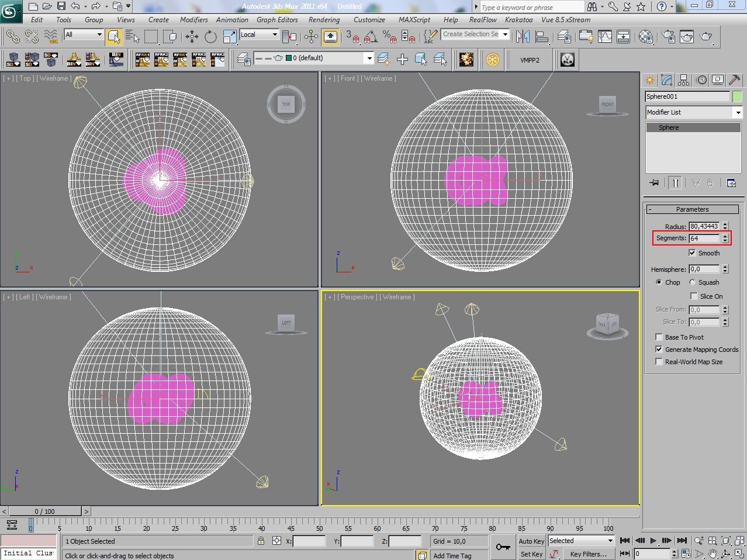Screen dimensions: 747x560
Task: Select the Select Object tool
Action: click(x=114, y=37)
